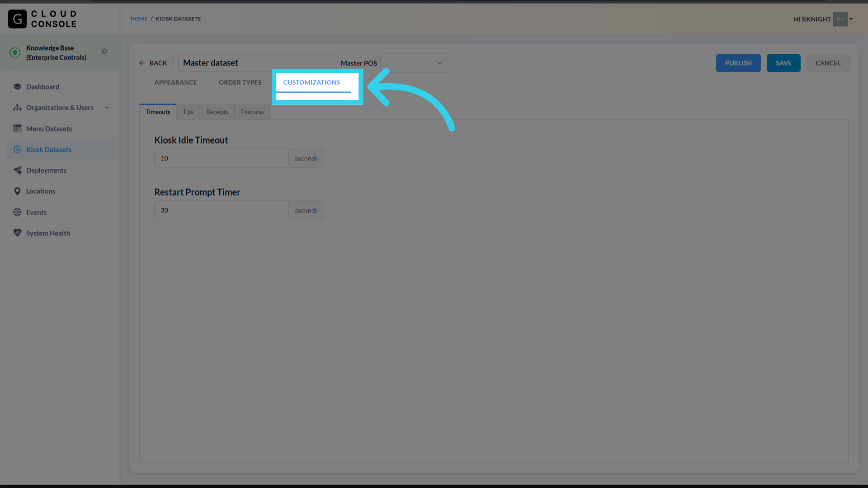Switch to the Appearance tab
Image resolution: width=868 pixels, height=488 pixels.
click(175, 82)
